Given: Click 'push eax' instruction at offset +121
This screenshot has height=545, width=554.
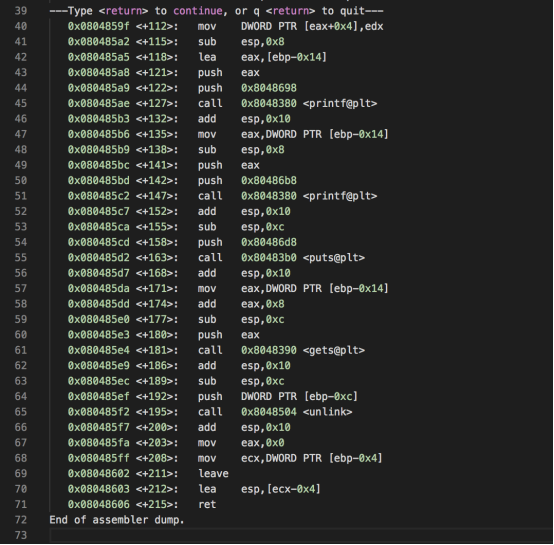Looking at the screenshot, I should (229, 73).
